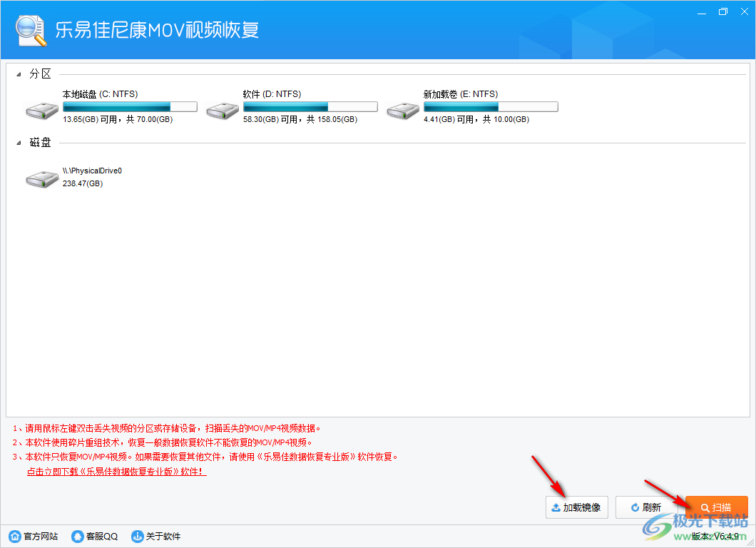Select the local disk C: drive icon
Viewport: 756px width, 548px height.
42,111
